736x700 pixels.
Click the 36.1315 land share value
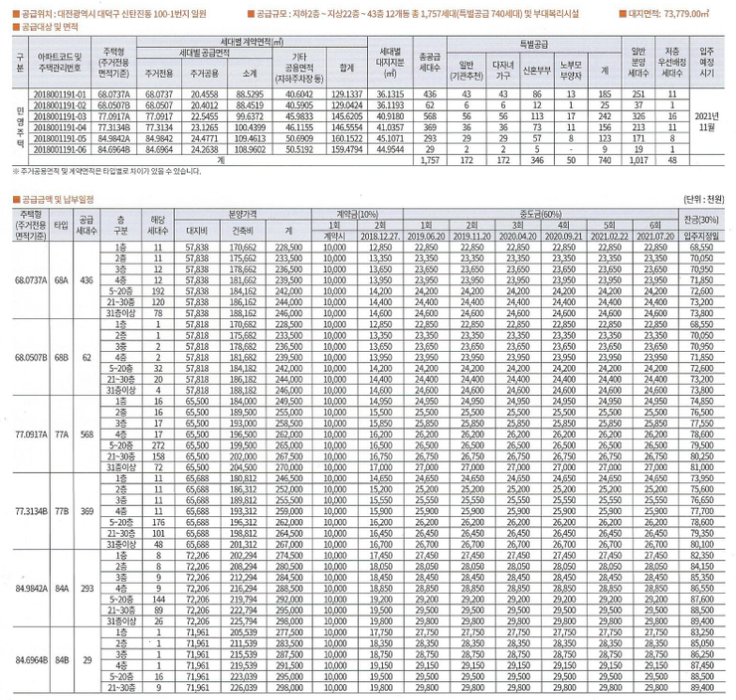[x=390, y=94]
